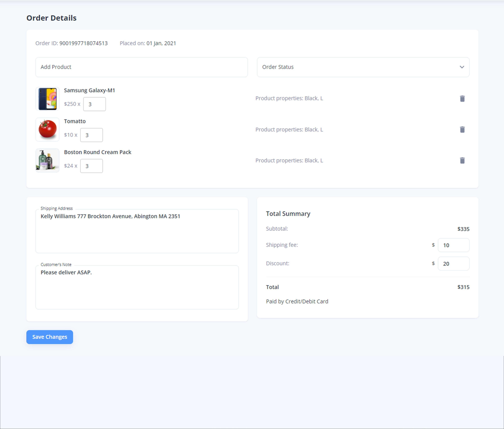Click the Discount amount input
The image size is (504, 429).
pos(453,264)
